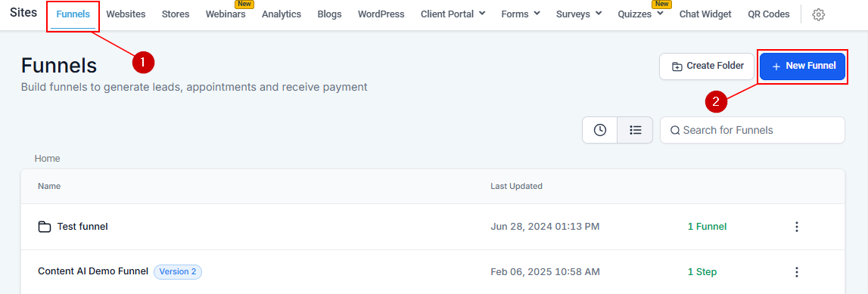Open three-dot menu for Test funnel
Image resolution: width=868 pixels, height=294 pixels.
click(x=797, y=227)
